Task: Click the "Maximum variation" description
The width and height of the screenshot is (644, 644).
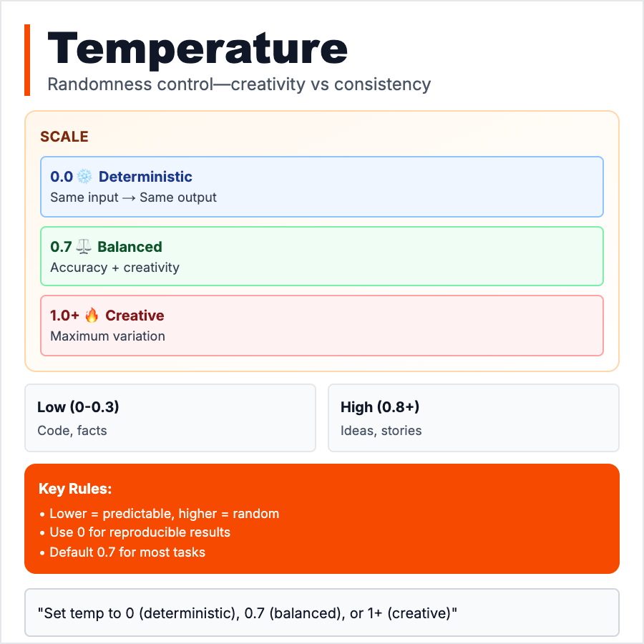Action: [x=107, y=336]
